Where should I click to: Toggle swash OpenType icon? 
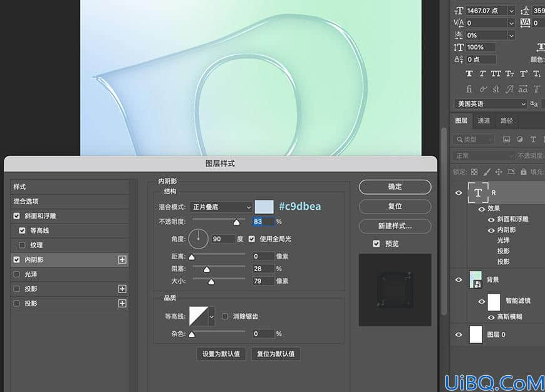coord(509,90)
